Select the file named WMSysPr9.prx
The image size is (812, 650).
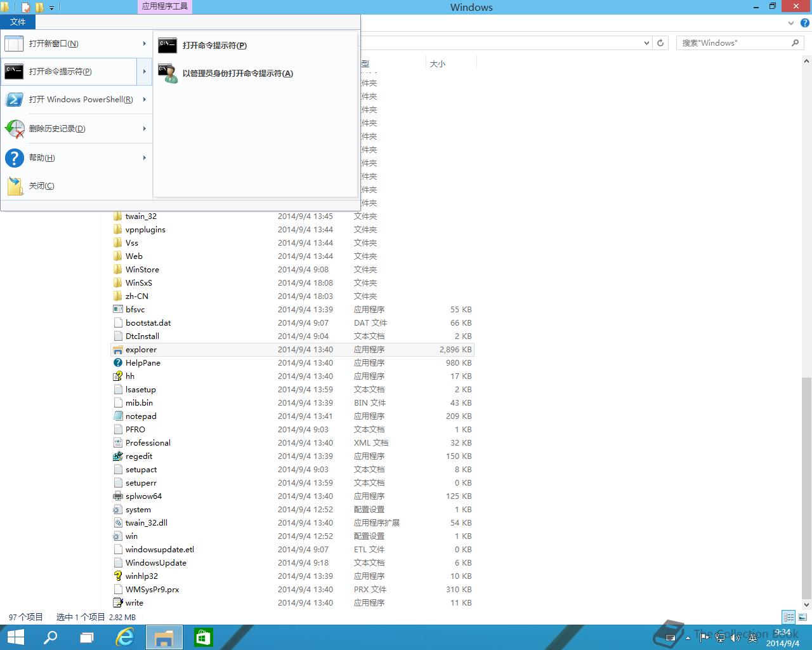pyautogui.click(x=152, y=590)
